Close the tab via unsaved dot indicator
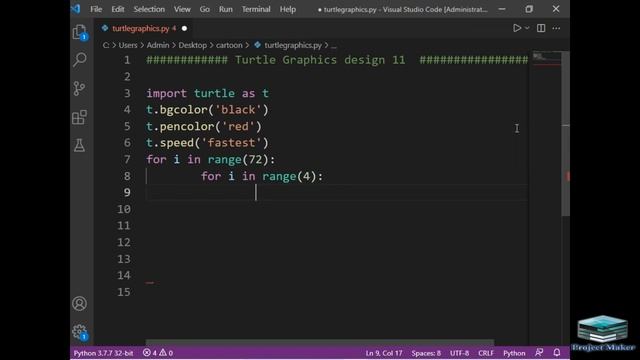640x360 pixels. [184, 28]
